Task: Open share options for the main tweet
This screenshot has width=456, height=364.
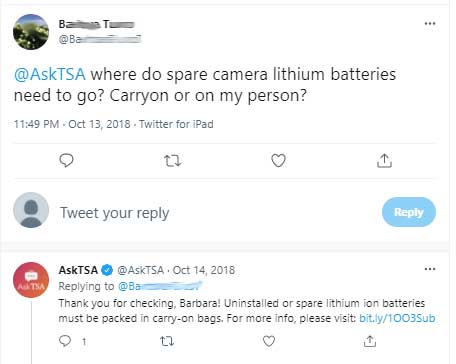Action: 384,160
